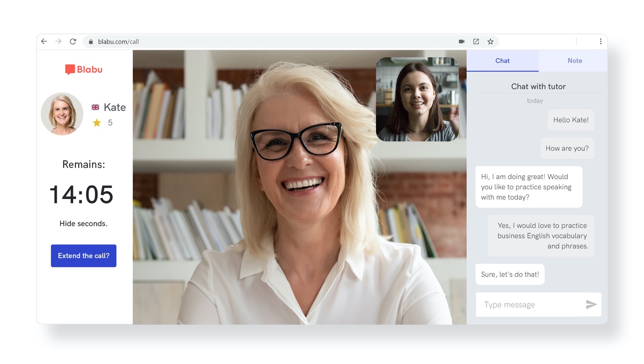Click the UK flag next to Kate
Image resolution: width=644 pixels, height=364 pixels.
point(95,107)
